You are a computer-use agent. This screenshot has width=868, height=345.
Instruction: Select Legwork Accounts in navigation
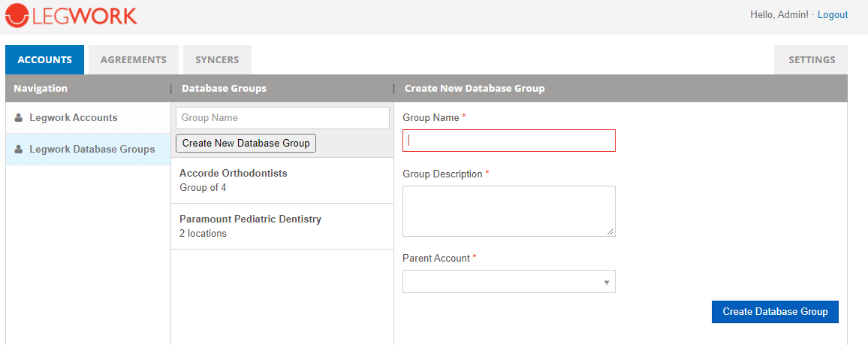coord(88,118)
